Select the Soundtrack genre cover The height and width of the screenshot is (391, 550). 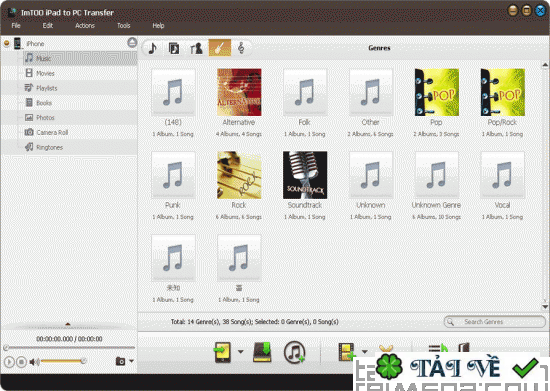tap(305, 175)
